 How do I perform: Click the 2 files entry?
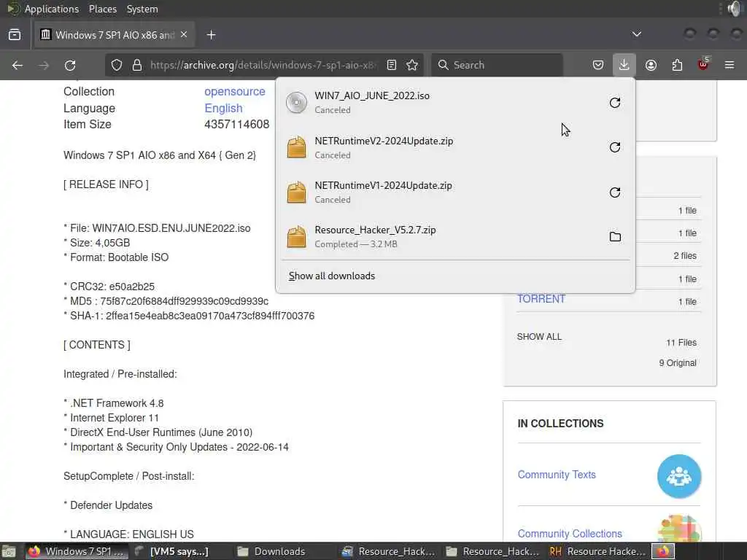pos(684,256)
